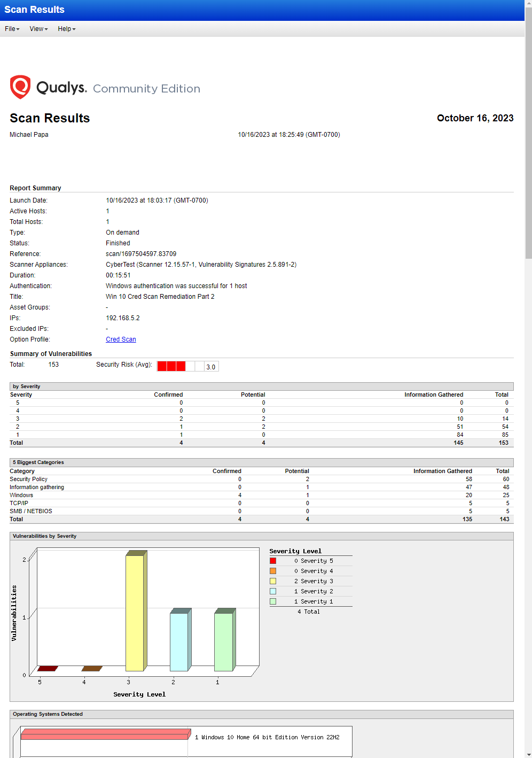Select the yellow Severity 3 legend swatch
532x758 pixels.
pos(273,581)
